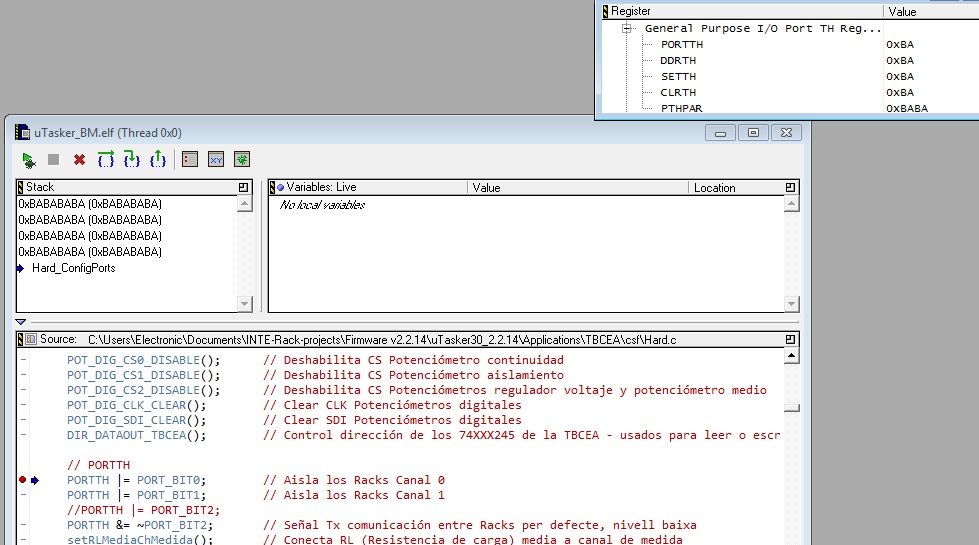Screen dimensions: 979x545
Task: Open the Symbolics bug icon
Action: click(x=242, y=160)
